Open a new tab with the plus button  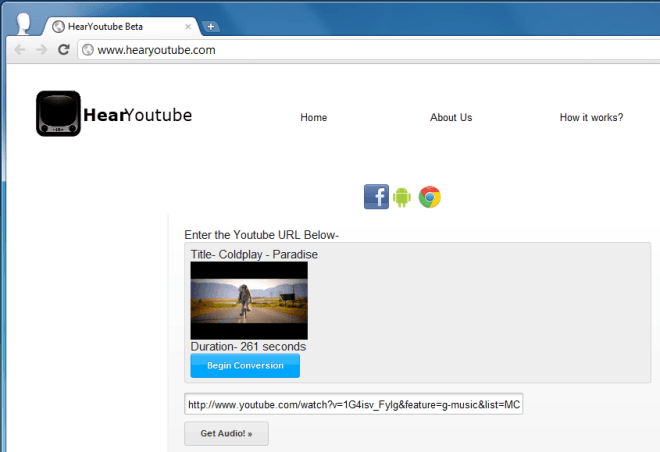[x=210, y=27]
